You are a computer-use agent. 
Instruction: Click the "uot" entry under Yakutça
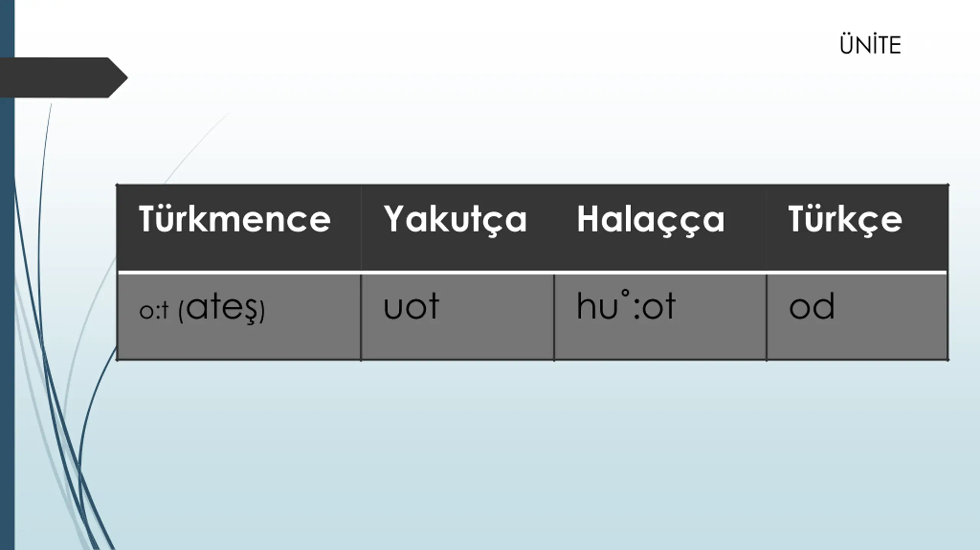(x=411, y=307)
